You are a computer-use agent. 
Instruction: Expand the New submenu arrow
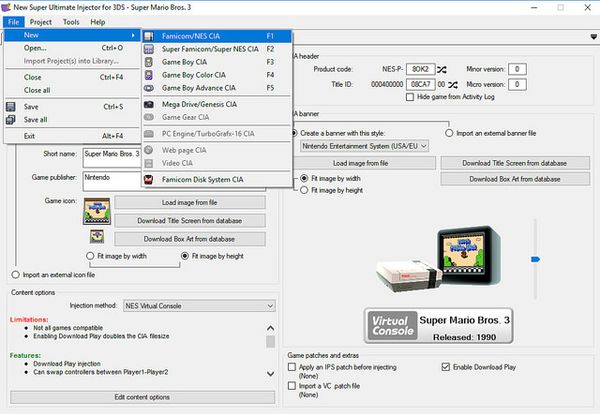click(x=133, y=35)
